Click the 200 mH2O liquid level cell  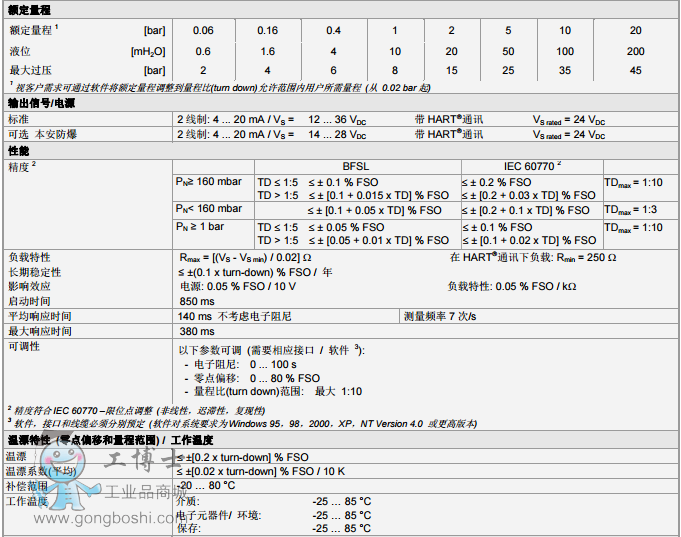635,51
